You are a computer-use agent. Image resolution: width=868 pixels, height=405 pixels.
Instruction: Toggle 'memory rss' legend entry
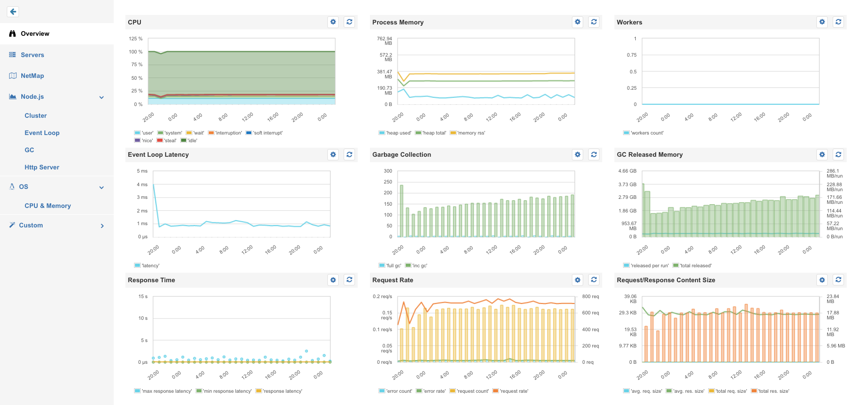(468, 133)
